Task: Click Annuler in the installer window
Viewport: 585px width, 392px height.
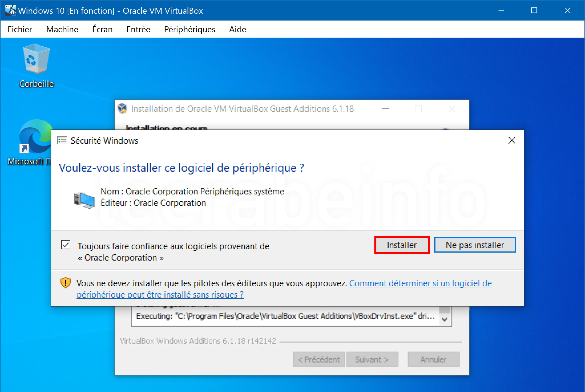Action: 433,359
